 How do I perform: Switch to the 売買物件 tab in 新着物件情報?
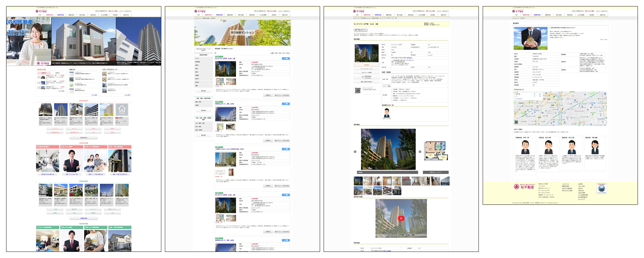58,73
